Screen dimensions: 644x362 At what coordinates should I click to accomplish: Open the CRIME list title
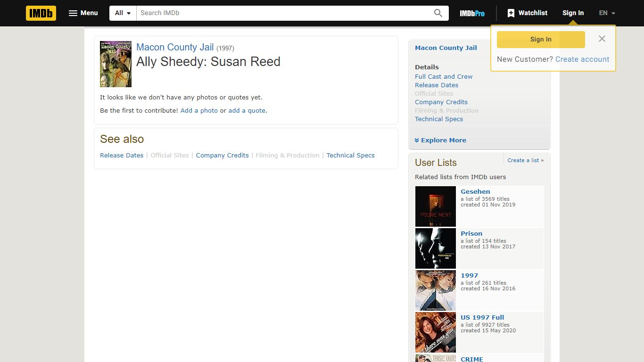click(x=472, y=359)
